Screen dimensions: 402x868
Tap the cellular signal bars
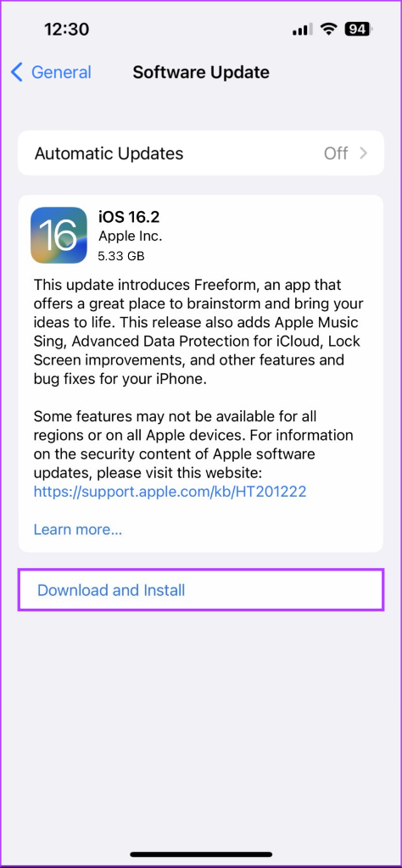[x=303, y=31]
